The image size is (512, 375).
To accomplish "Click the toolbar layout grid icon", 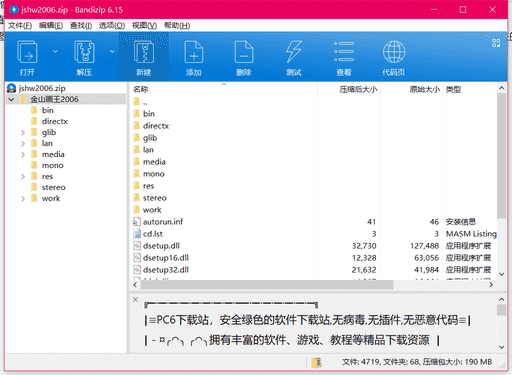I will click(496, 43).
